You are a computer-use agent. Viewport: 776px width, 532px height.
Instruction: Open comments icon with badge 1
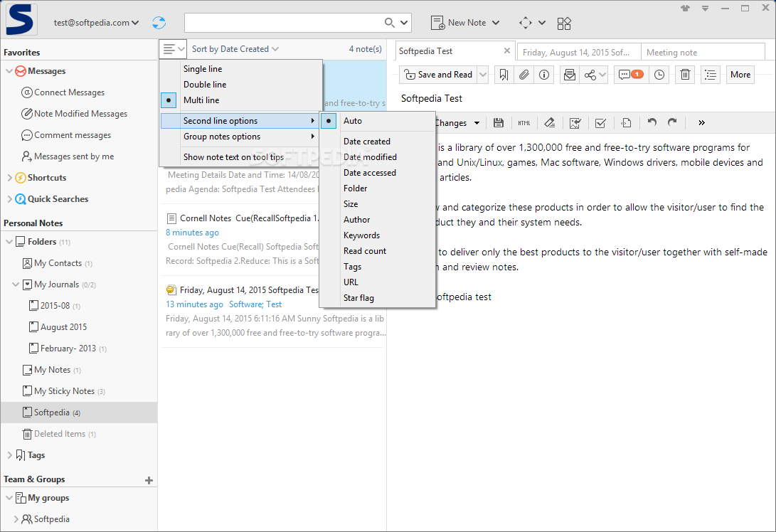tap(631, 75)
